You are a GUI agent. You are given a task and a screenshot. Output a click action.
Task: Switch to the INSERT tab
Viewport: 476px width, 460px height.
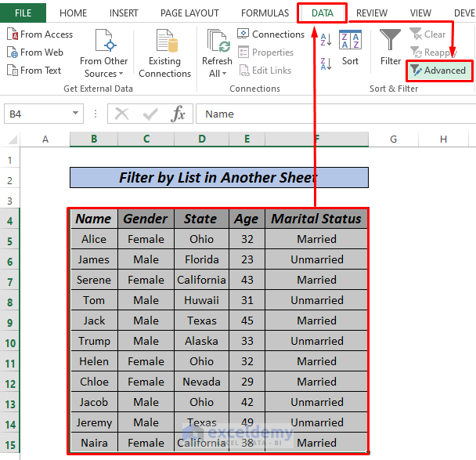click(x=124, y=13)
